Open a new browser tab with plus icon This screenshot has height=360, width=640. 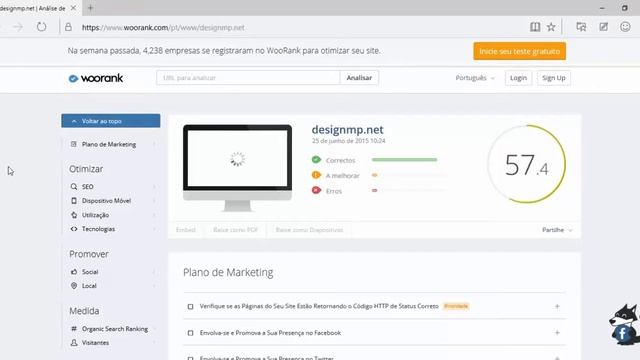tap(91, 8)
